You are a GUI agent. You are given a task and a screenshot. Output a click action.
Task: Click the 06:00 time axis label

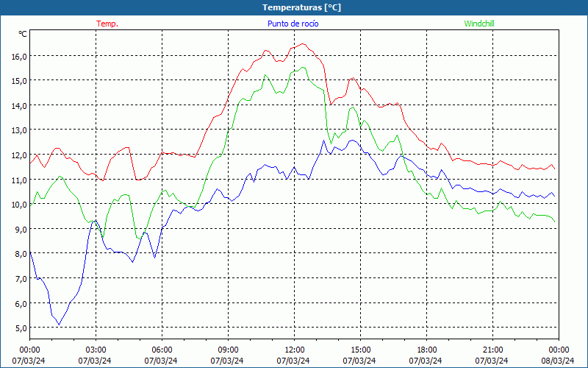162,350
